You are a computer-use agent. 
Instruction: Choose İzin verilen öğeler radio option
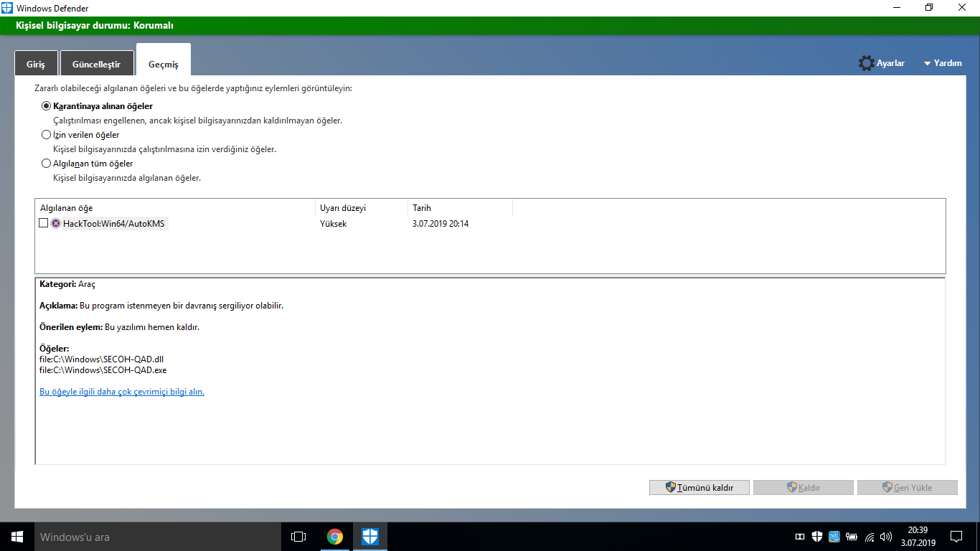click(x=47, y=135)
